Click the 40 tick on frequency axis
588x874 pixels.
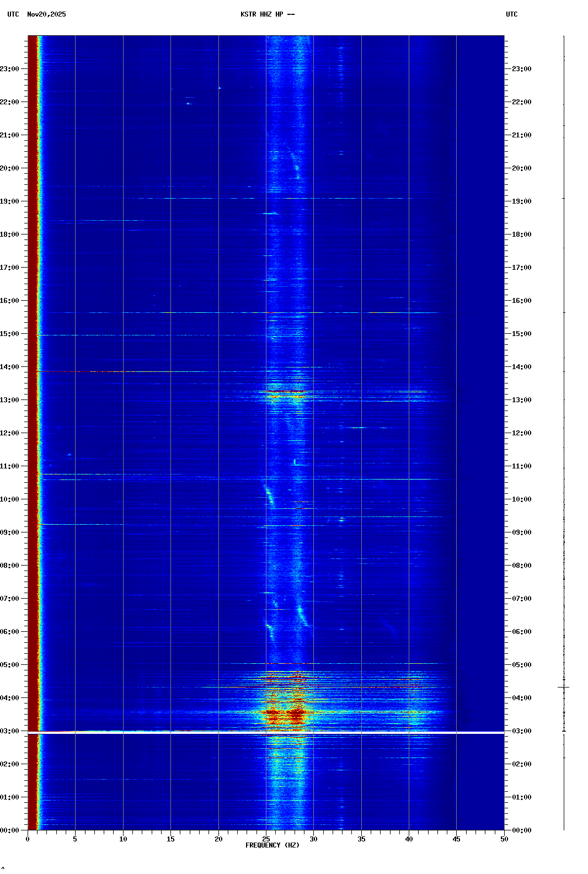pyautogui.click(x=409, y=839)
